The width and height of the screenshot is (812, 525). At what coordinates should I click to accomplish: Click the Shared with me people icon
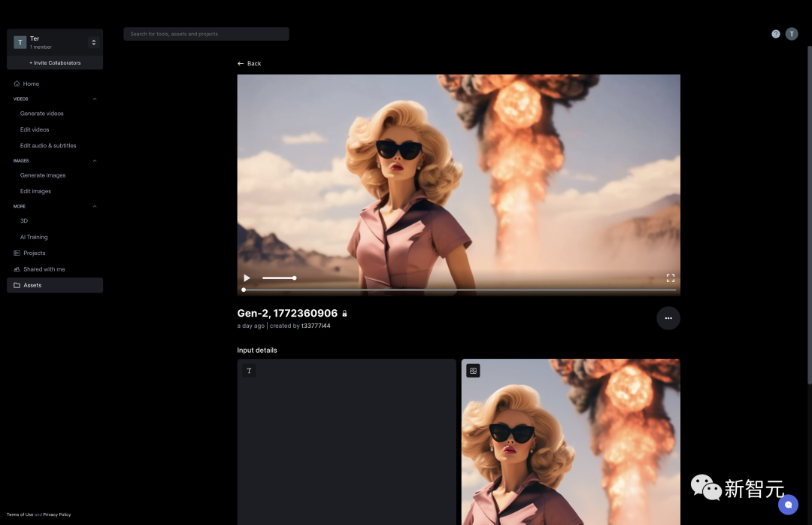(x=17, y=269)
